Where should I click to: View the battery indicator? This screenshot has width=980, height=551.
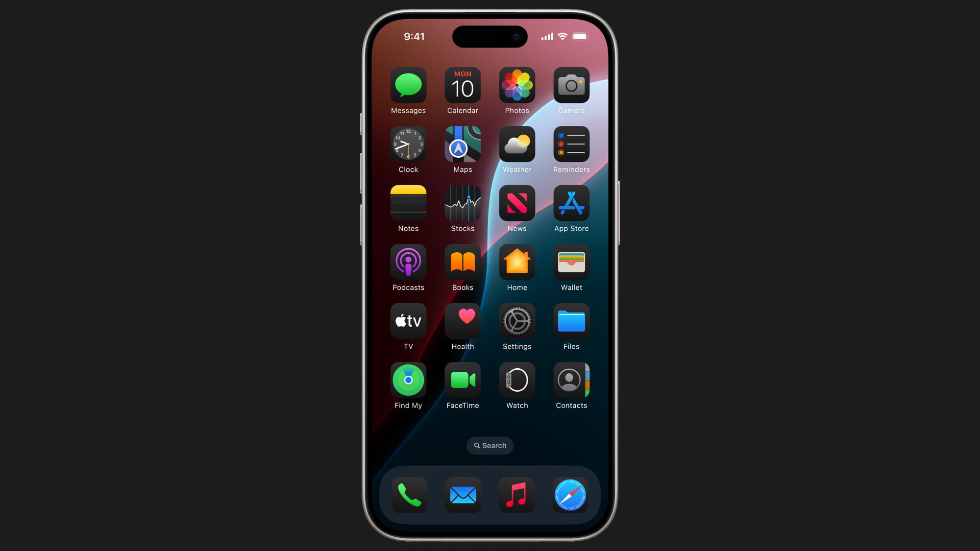coord(579,36)
